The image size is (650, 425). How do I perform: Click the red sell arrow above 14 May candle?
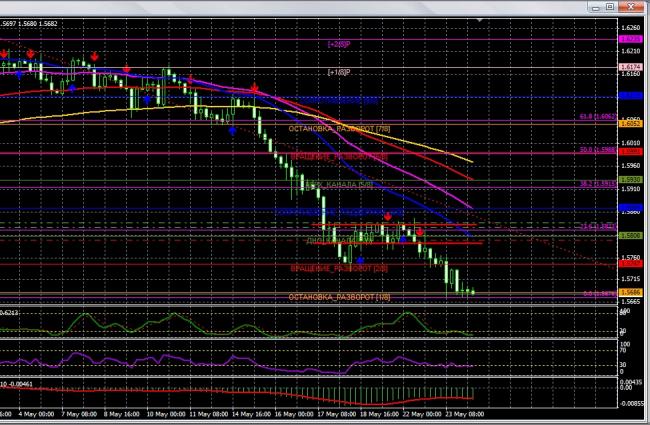click(256, 89)
